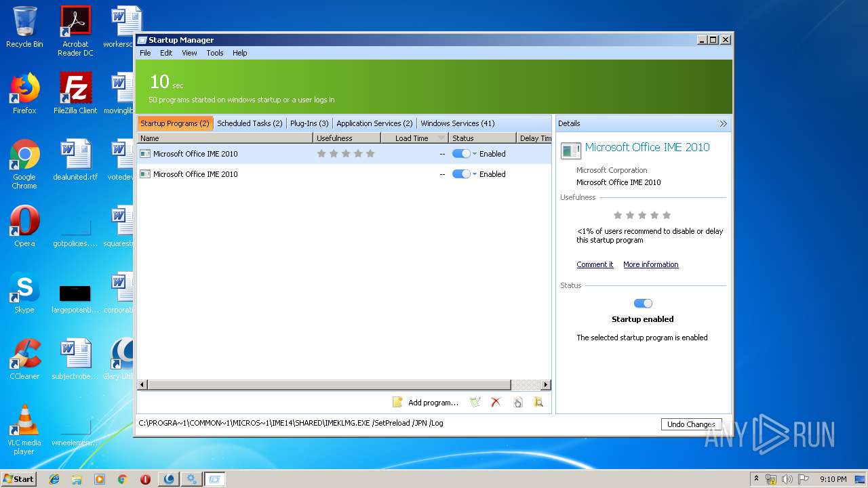Viewport: 868px width, 488px height.
Task: Open FileZilla Client desktop shortcut
Action: [75, 94]
